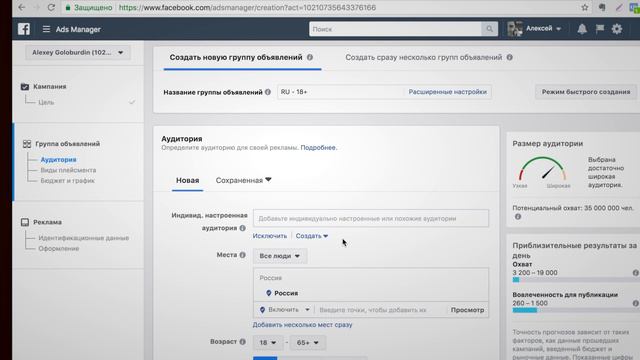Viewport: 640px width, 360px height.
Task: Open Виды плейсмента in the sidebar
Action: click(68, 170)
